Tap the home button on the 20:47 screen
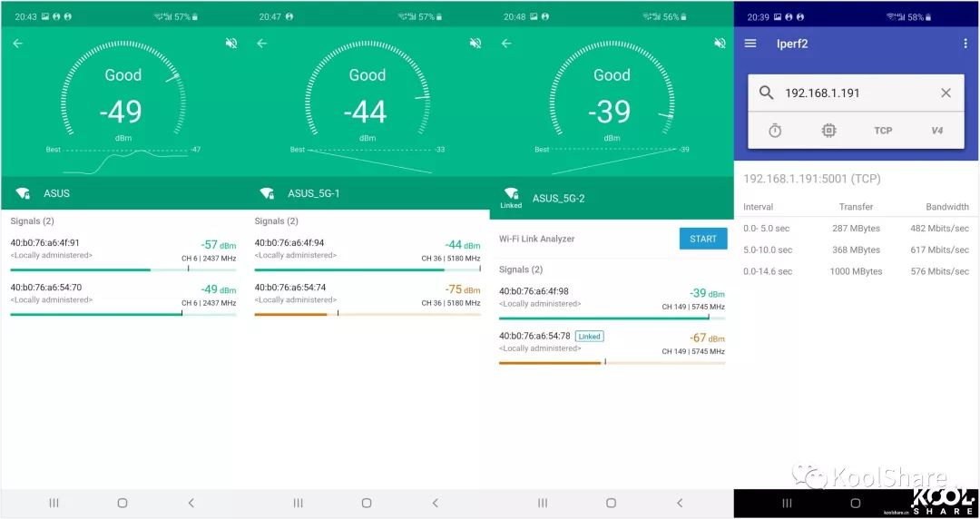 367,503
